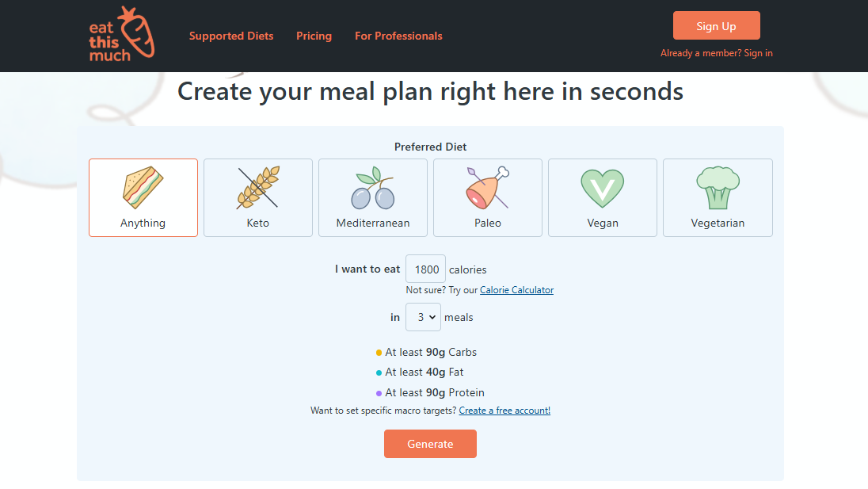
Task: Choose the Vegan heart icon
Action: click(x=603, y=188)
